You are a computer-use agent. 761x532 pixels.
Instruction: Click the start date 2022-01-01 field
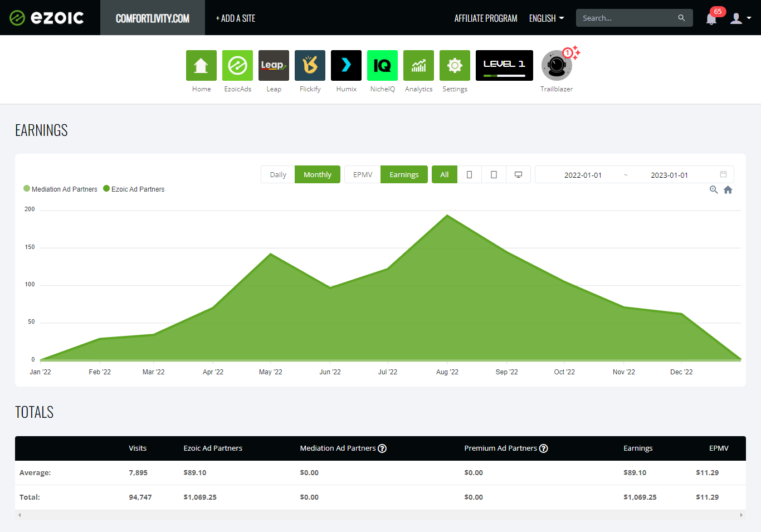click(x=583, y=175)
